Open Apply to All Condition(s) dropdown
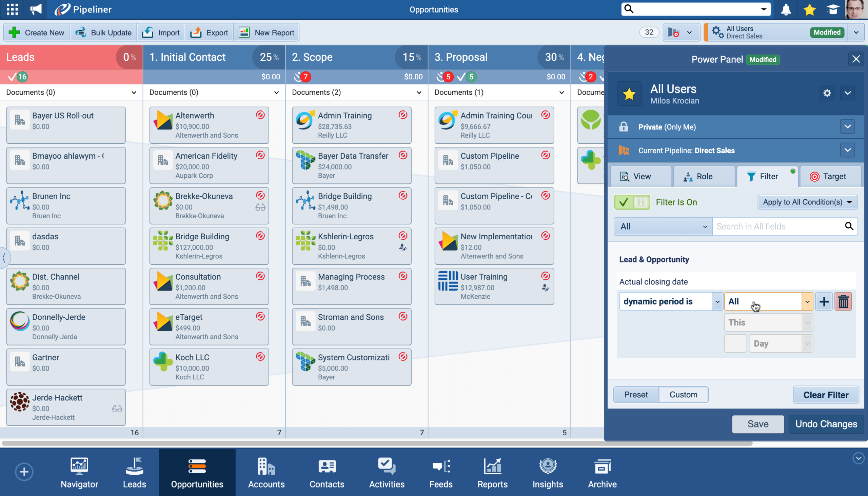This screenshot has height=496, width=868. (807, 202)
